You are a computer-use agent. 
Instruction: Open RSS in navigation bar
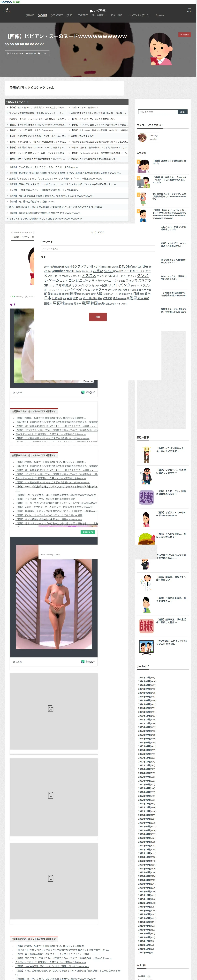(69, 15)
